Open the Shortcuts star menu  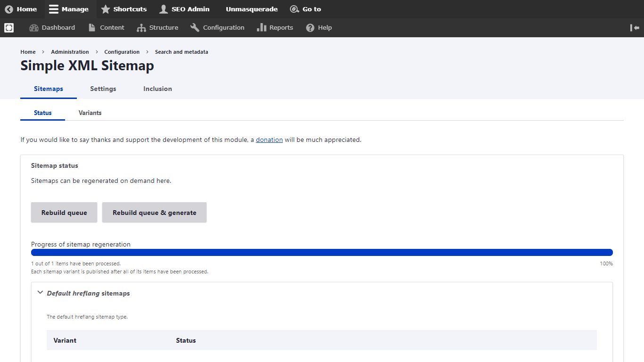[106, 9]
